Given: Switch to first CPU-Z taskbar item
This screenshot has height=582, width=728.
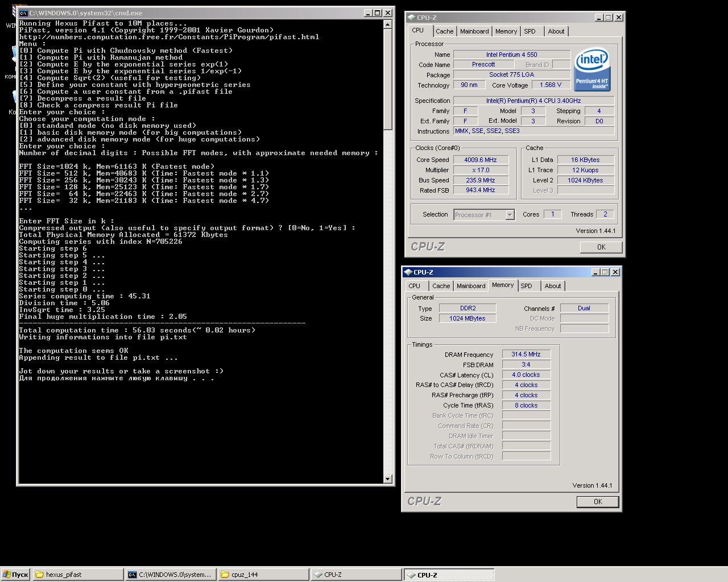Looking at the screenshot, I should coord(356,575).
